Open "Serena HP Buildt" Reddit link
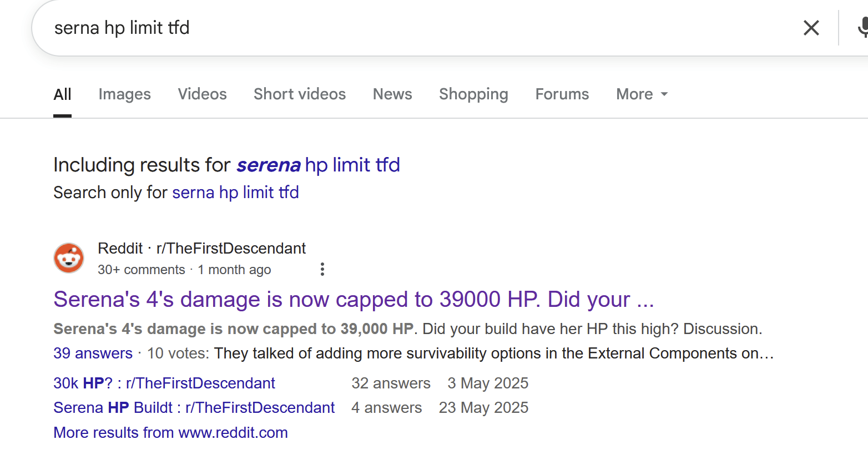The height and width of the screenshot is (475, 868). tap(194, 408)
